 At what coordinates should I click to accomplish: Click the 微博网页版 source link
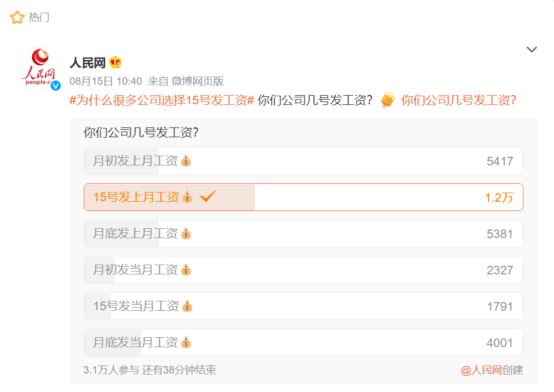(197, 81)
